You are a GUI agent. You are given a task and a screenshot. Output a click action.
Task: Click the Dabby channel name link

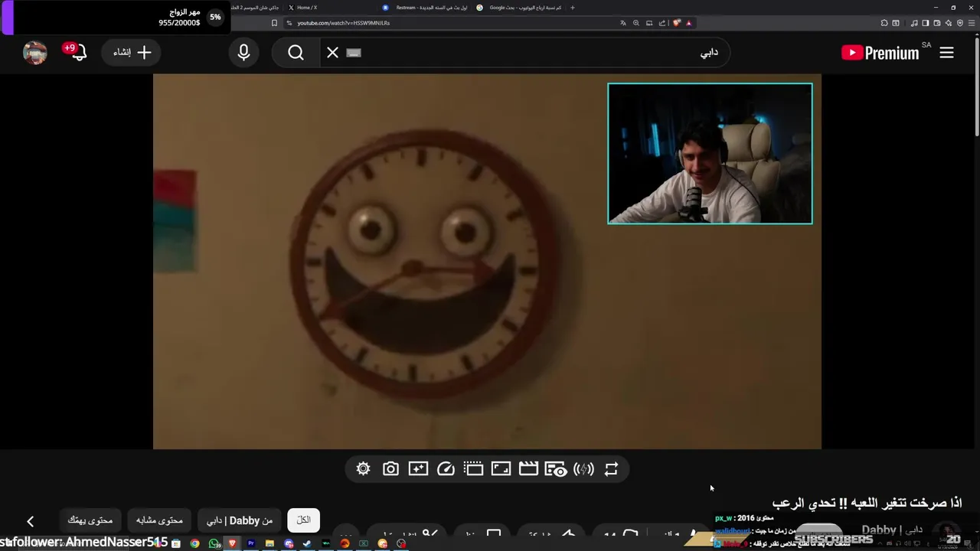tap(892, 530)
